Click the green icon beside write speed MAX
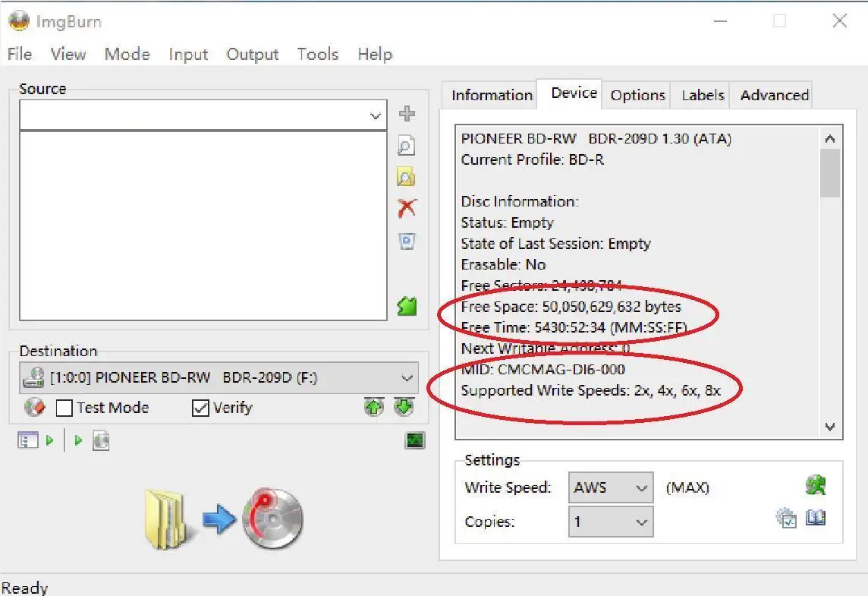Viewport: 868px width, 596px height. pyautogui.click(x=816, y=485)
